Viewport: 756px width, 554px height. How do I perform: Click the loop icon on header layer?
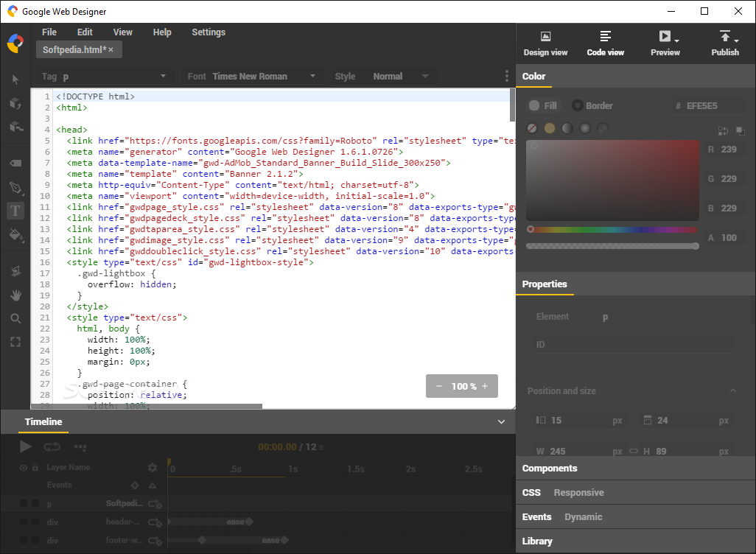click(x=155, y=522)
